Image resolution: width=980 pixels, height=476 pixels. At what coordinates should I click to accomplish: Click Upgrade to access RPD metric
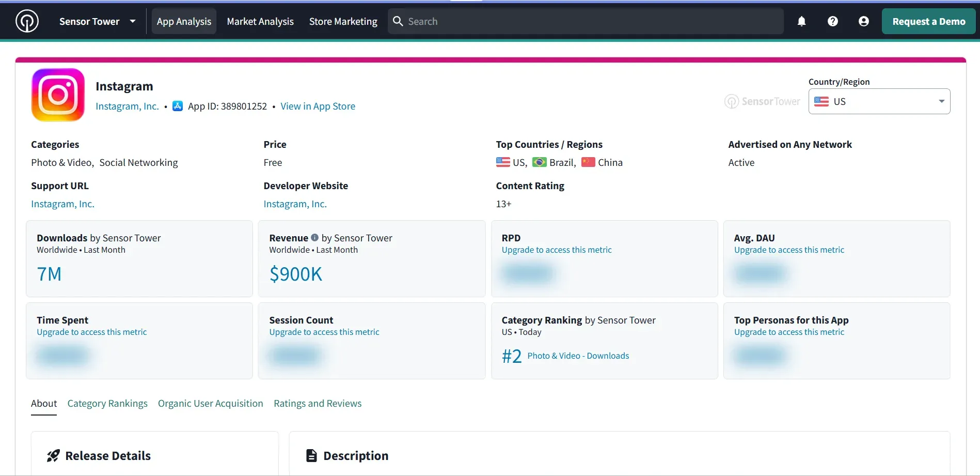556,249
